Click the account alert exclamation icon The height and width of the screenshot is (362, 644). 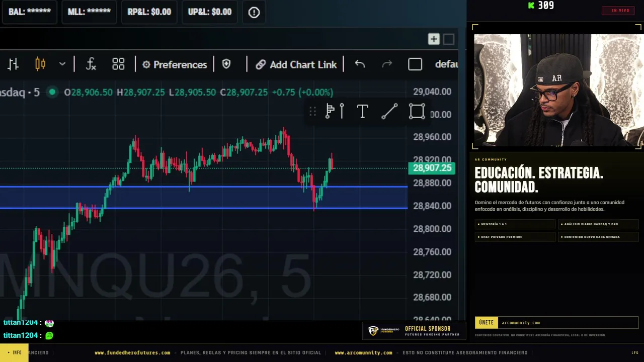coord(254,12)
